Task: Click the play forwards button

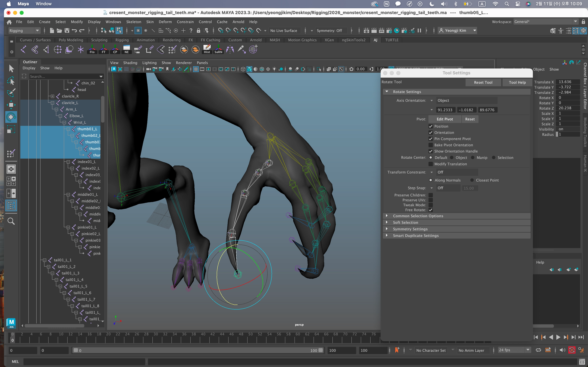Action: (558, 337)
